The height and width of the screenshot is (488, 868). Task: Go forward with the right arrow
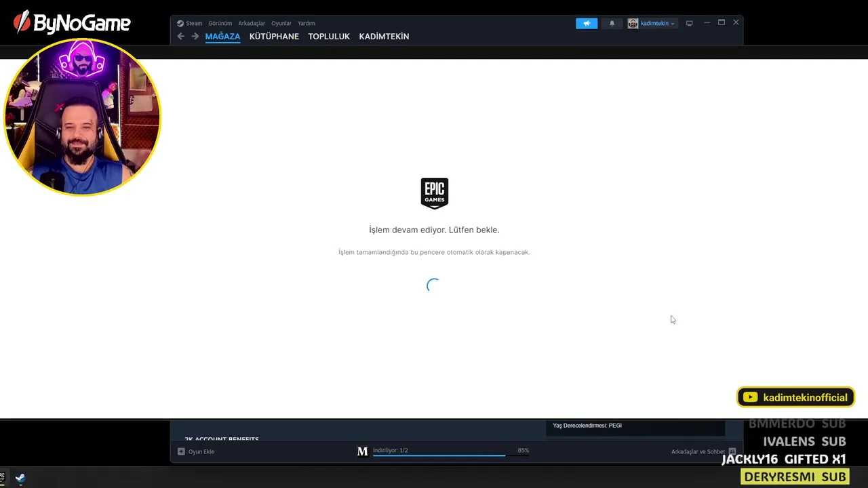[195, 37]
